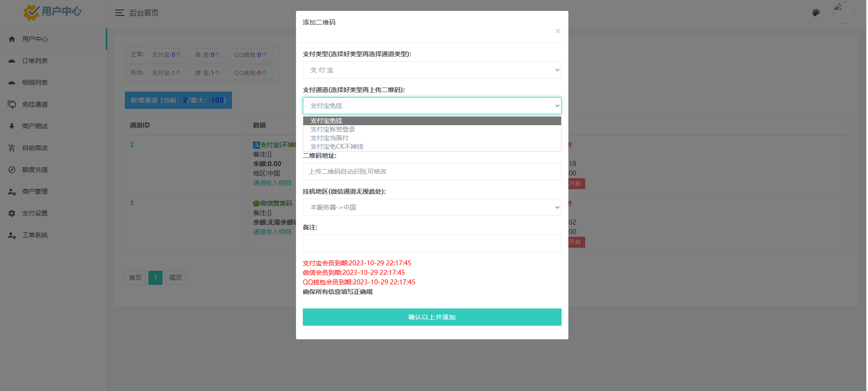Open 通道收入明细 link for channel 2

272,183
